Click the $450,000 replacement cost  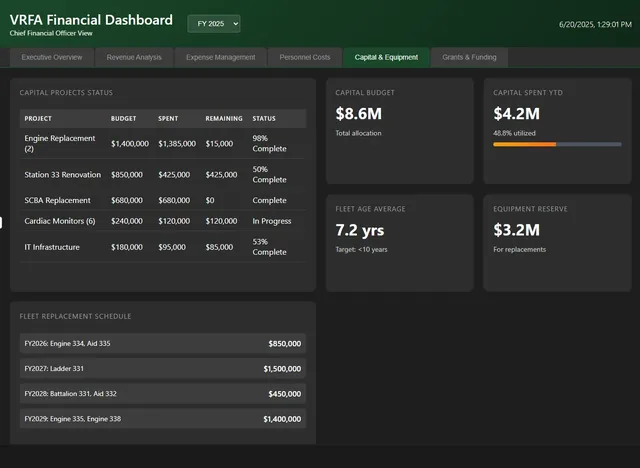pos(284,394)
